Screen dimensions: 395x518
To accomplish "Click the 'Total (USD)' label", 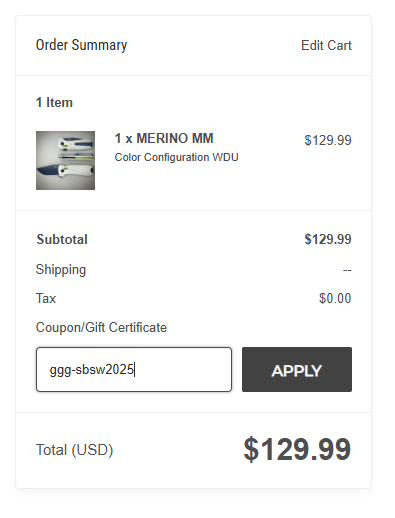I will coord(75,450).
